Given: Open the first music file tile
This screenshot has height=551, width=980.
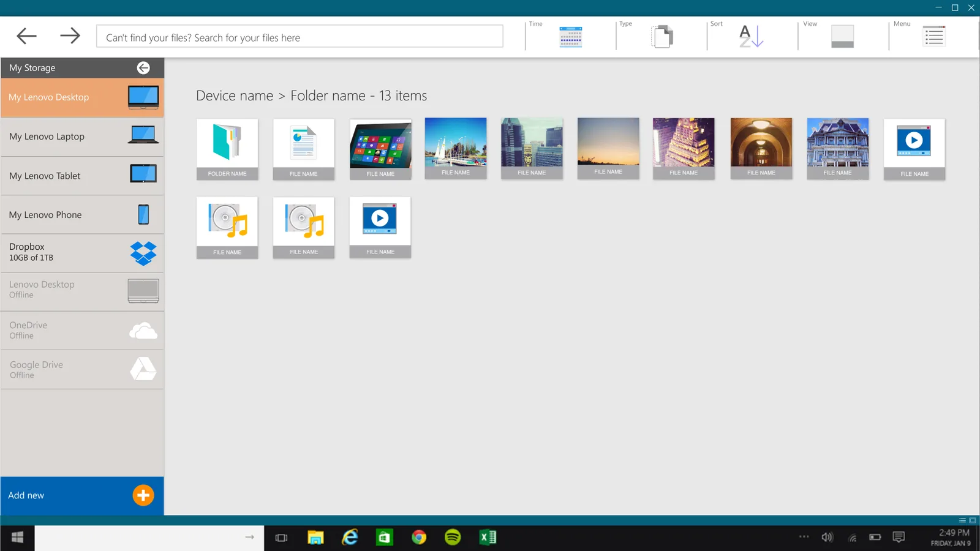Looking at the screenshot, I should [227, 228].
